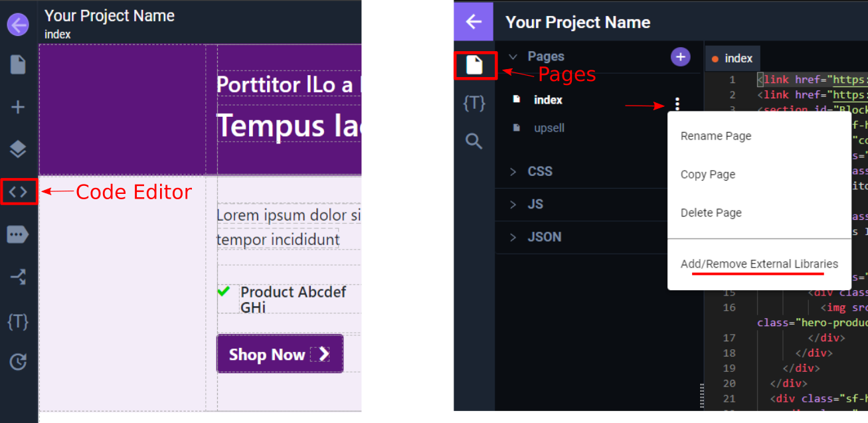Select the upsell page in the tree
This screenshot has width=868, height=423.
coord(549,127)
